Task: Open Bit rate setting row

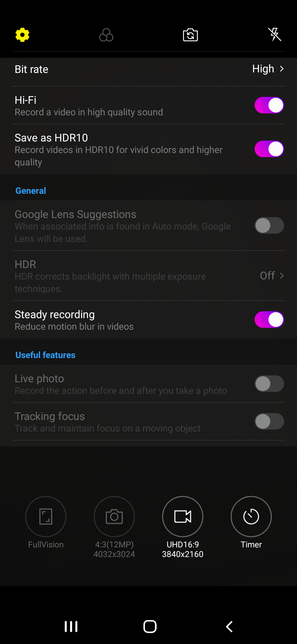Action: pyautogui.click(x=148, y=69)
